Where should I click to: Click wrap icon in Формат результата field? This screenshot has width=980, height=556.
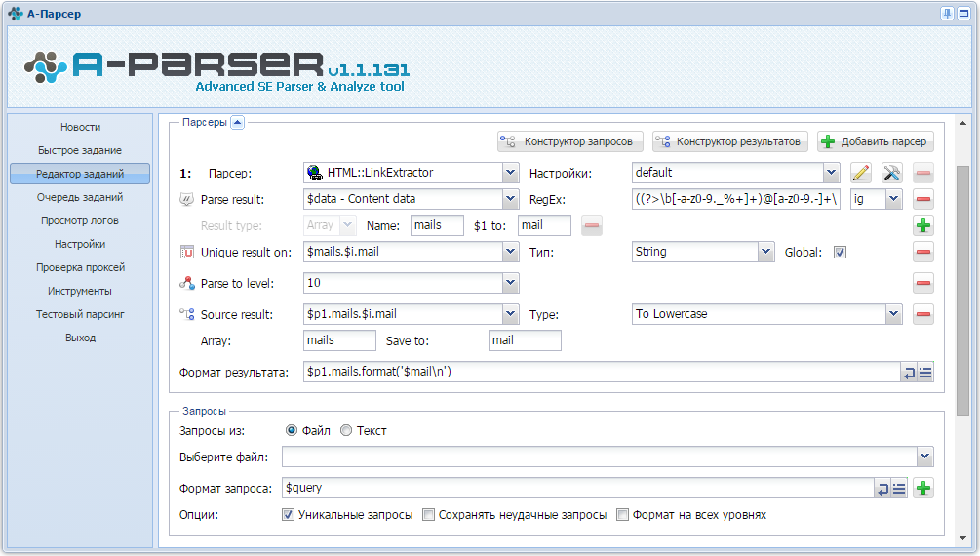tap(909, 373)
